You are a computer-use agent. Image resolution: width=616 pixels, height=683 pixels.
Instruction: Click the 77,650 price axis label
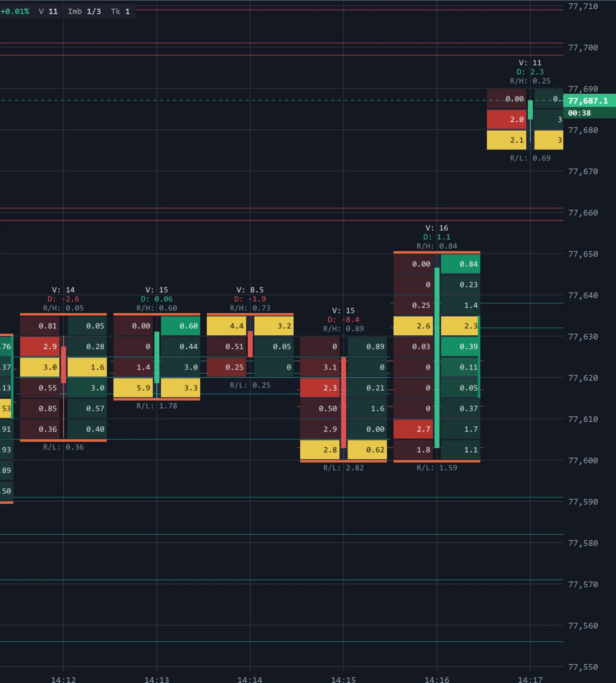(x=583, y=254)
